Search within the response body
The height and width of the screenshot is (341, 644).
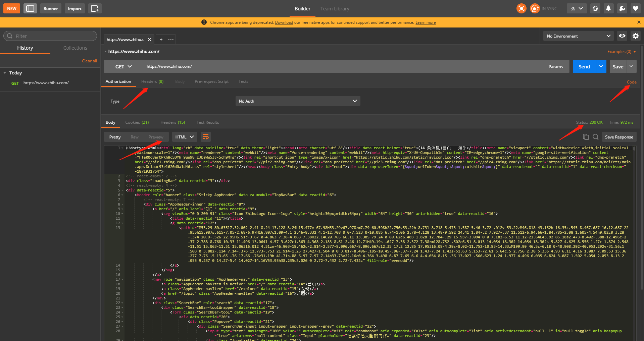[595, 136]
